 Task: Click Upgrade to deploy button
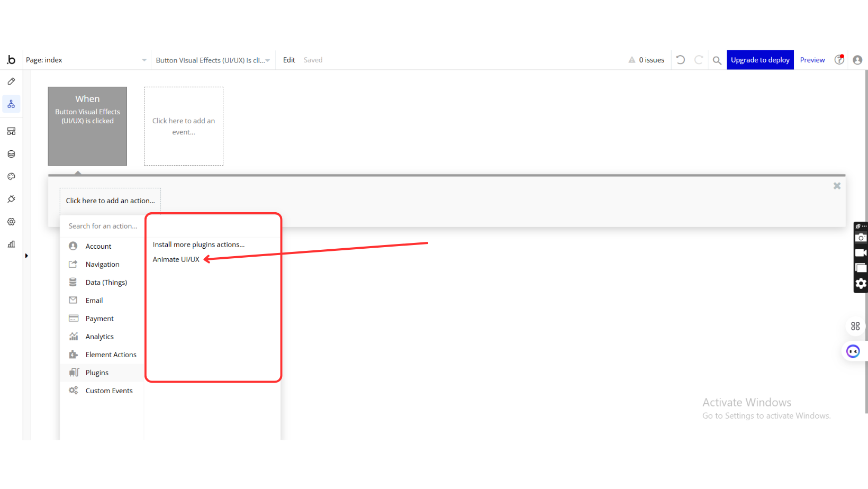[x=760, y=60]
